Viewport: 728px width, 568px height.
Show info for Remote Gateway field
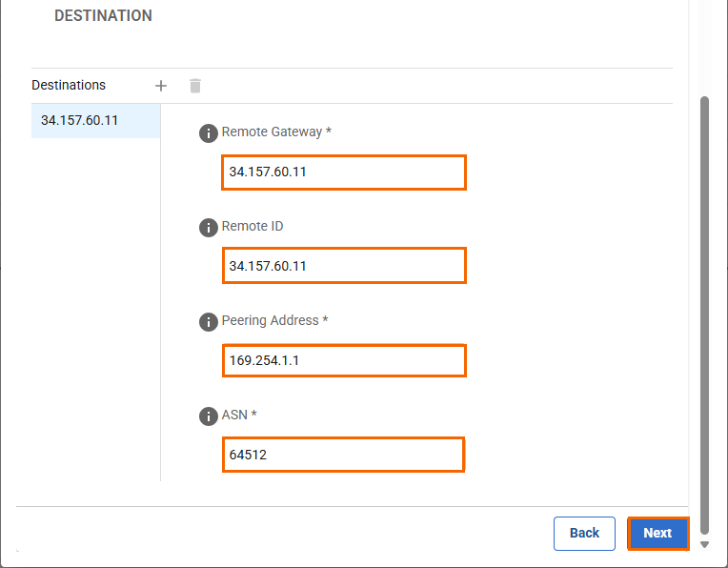click(209, 133)
